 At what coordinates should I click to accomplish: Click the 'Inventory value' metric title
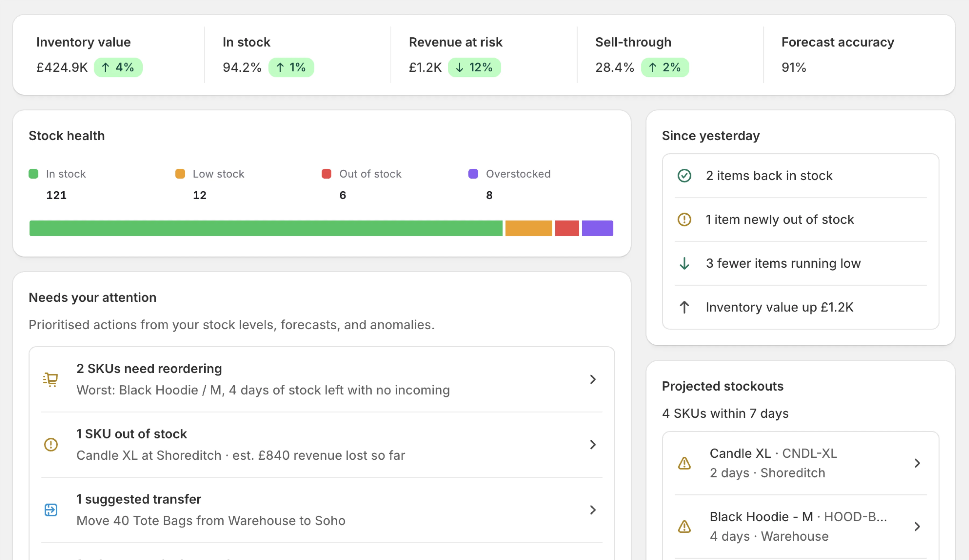[83, 42]
